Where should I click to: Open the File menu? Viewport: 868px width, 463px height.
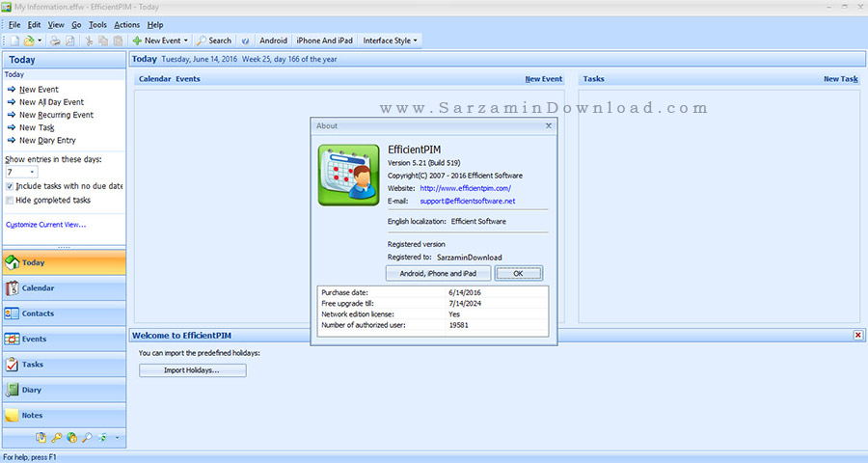pyautogui.click(x=14, y=25)
